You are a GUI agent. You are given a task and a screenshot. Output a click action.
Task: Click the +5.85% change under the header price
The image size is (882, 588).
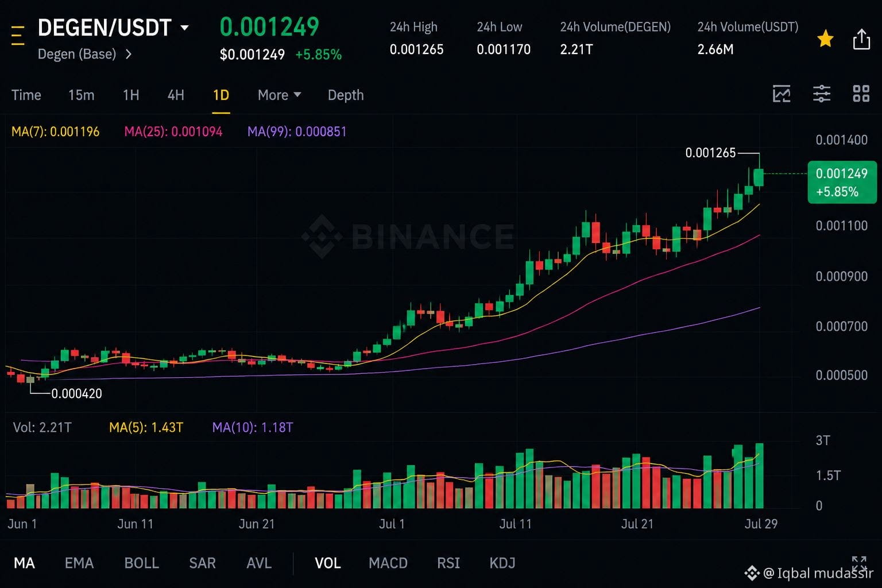[319, 55]
